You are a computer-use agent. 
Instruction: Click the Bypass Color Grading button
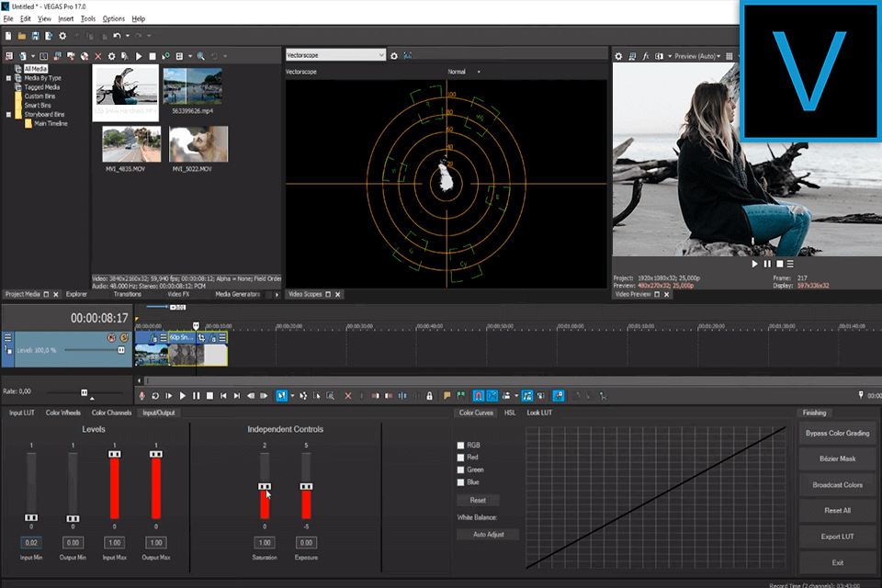coord(837,434)
